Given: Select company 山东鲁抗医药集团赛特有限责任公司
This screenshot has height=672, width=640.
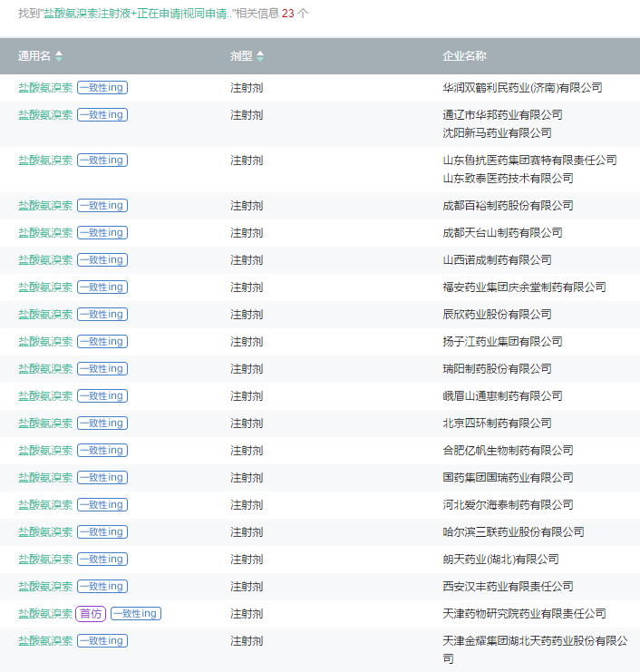Looking at the screenshot, I should (530, 161).
